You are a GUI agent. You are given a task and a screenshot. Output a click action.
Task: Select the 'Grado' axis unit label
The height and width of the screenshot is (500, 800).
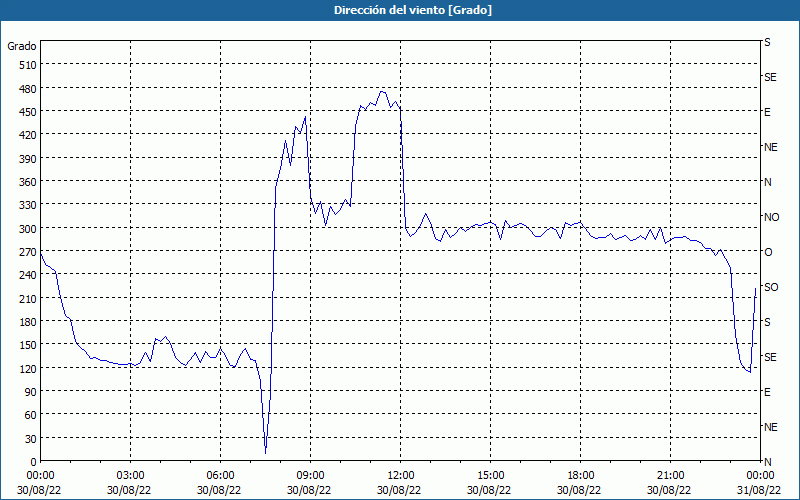22,46
